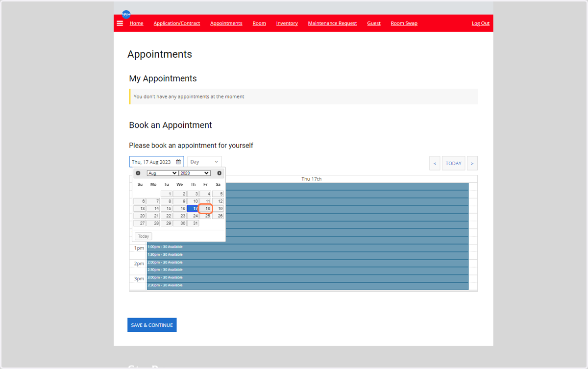The height and width of the screenshot is (369, 588).
Task: Select the 2:30pm - 30 Available slot
Action: [x=308, y=271]
